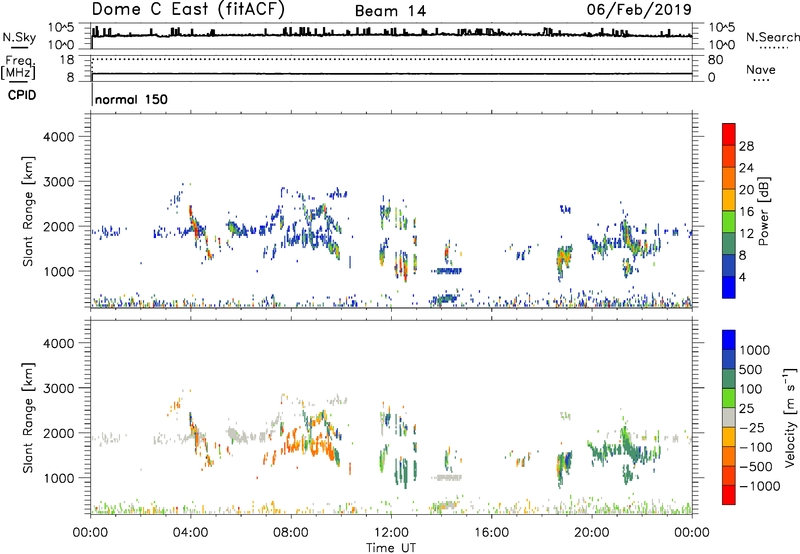Click '4000' range tick on power panel
Viewport: 800px width, 554px height.
(58, 137)
